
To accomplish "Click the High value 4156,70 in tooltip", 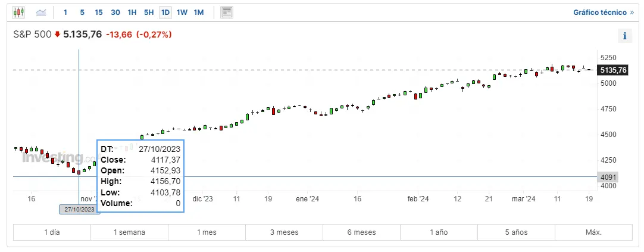I will [166, 181].
